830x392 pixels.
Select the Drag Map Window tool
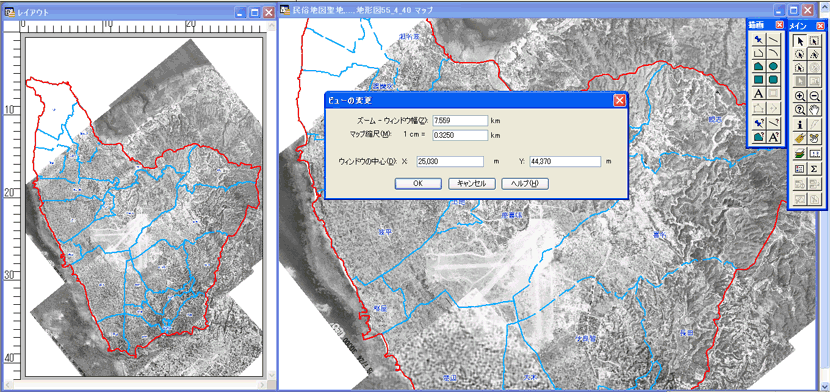click(x=815, y=139)
